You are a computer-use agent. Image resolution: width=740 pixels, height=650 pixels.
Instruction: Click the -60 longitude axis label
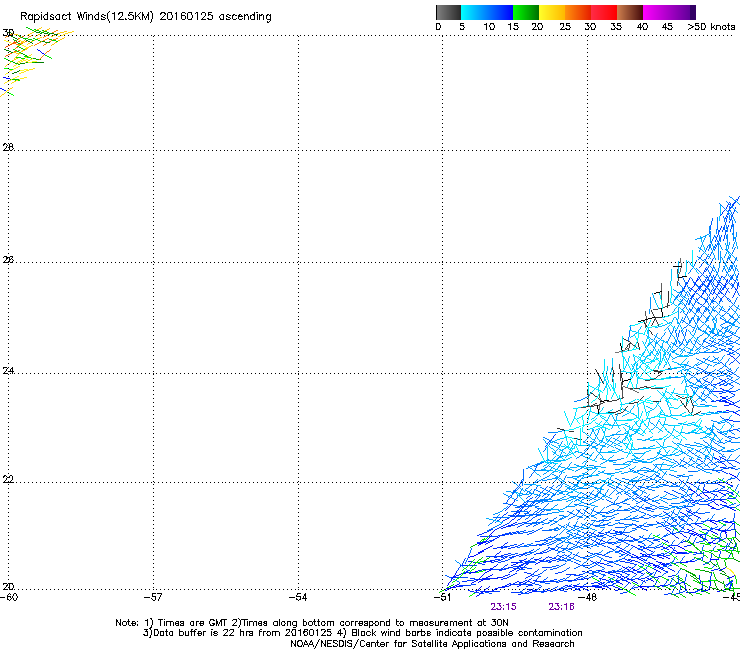click(9, 597)
